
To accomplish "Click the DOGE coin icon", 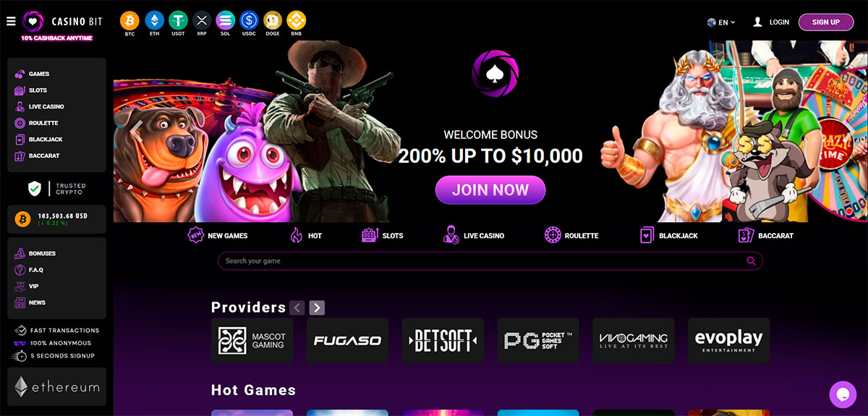I will click(272, 20).
